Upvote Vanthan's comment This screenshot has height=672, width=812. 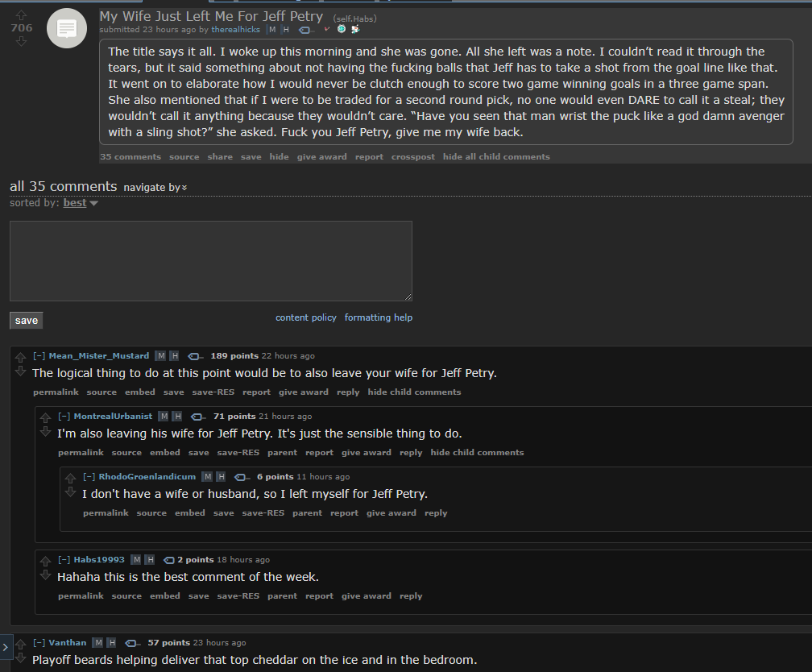pyautogui.click(x=20, y=644)
